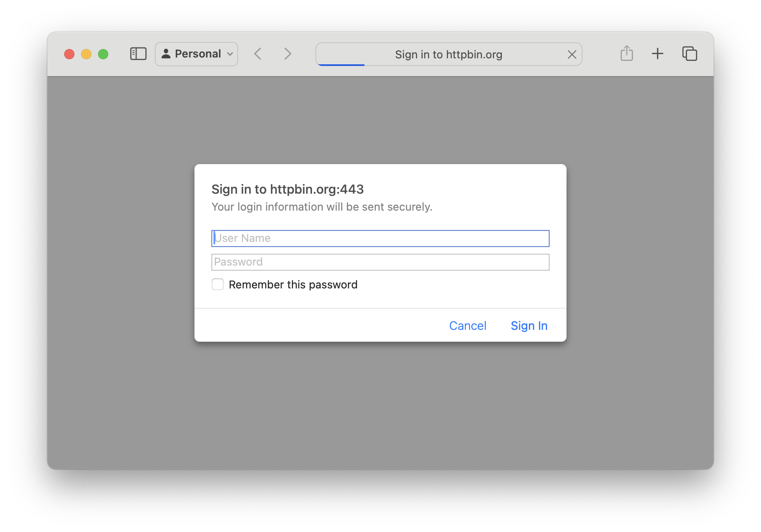Click the chevron next to Personal
The image size is (761, 532).
click(x=230, y=54)
